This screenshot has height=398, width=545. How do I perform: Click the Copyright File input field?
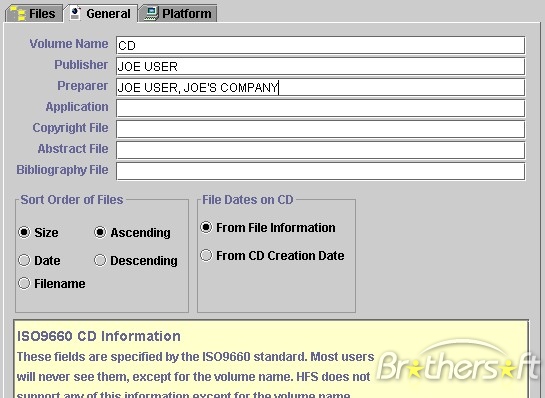[320, 129]
